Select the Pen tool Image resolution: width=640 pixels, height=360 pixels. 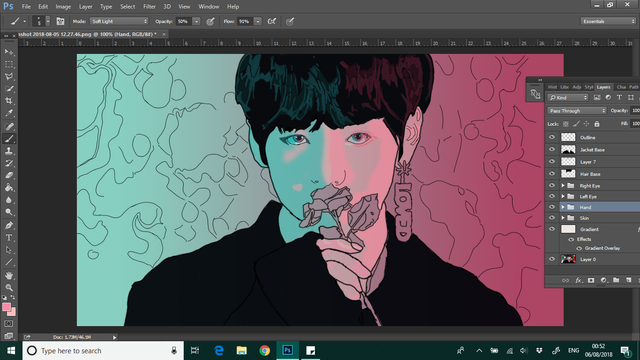point(9,225)
